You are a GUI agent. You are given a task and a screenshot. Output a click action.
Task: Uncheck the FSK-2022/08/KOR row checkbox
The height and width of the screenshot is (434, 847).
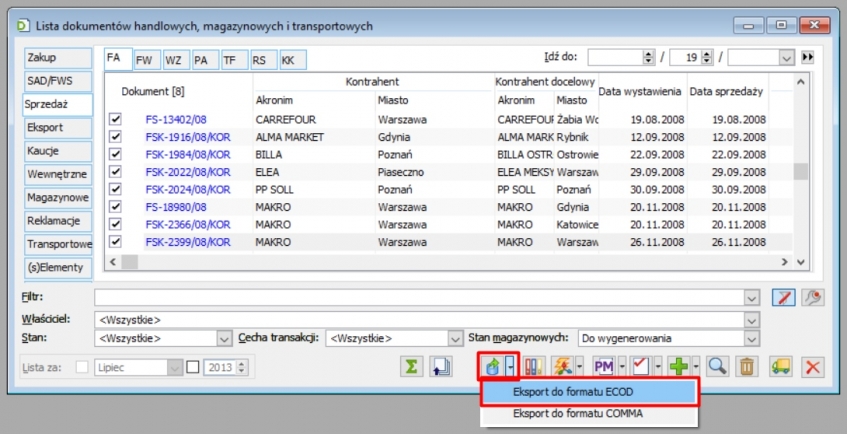point(115,172)
